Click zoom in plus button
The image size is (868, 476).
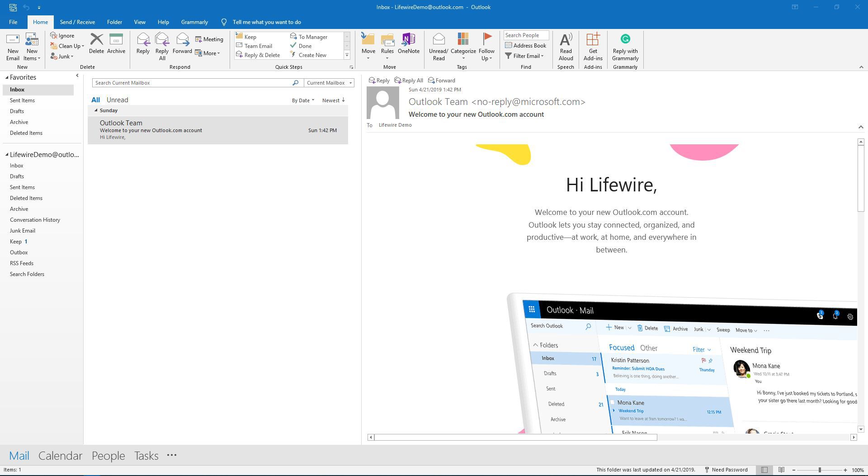coord(845,470)
